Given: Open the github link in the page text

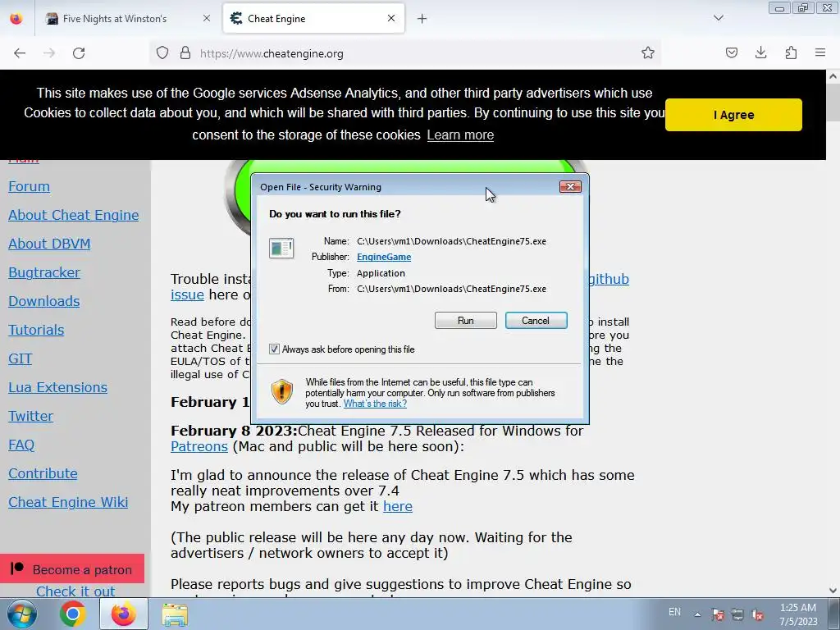Looking at the screenshot, I should point(609,279).
